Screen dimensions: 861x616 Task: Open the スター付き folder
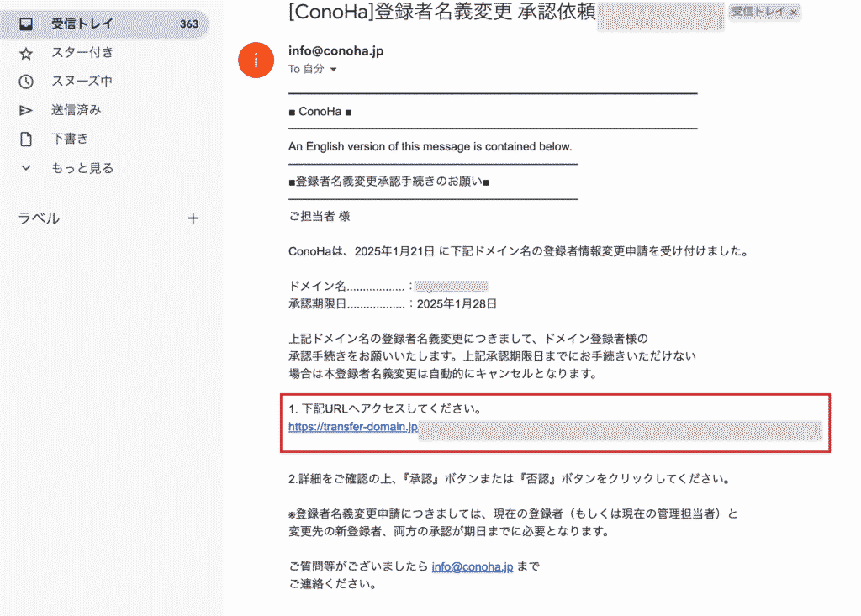coord(82,53)
